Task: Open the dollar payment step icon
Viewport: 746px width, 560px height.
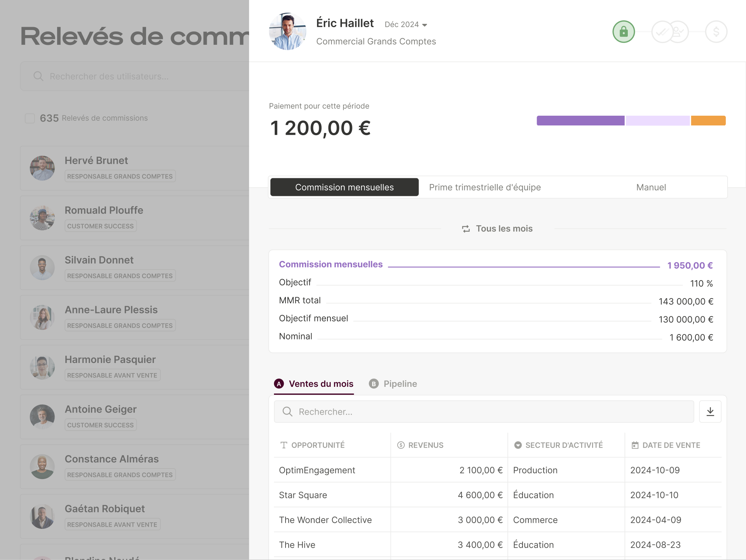Action: click(716, 31)
